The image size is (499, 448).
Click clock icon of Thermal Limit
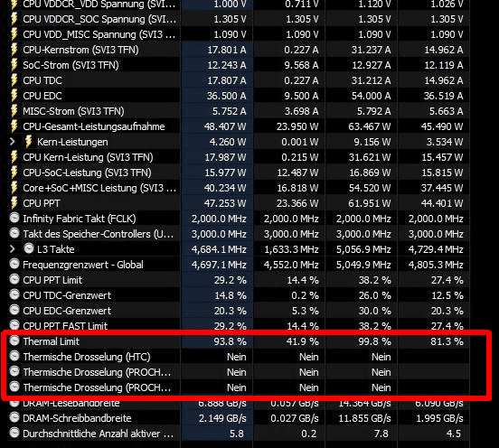pyautogui.click(x=14, y=341)
